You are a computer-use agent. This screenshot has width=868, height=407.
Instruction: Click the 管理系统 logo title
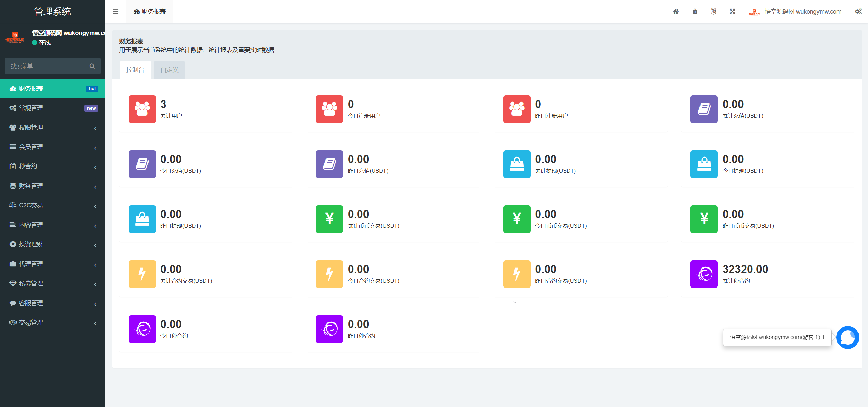53,12
